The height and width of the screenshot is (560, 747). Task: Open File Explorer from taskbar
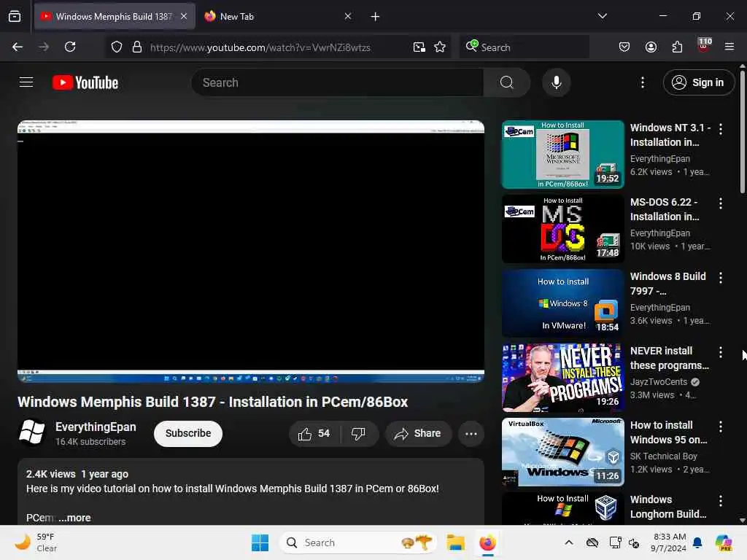pos(455,542)
